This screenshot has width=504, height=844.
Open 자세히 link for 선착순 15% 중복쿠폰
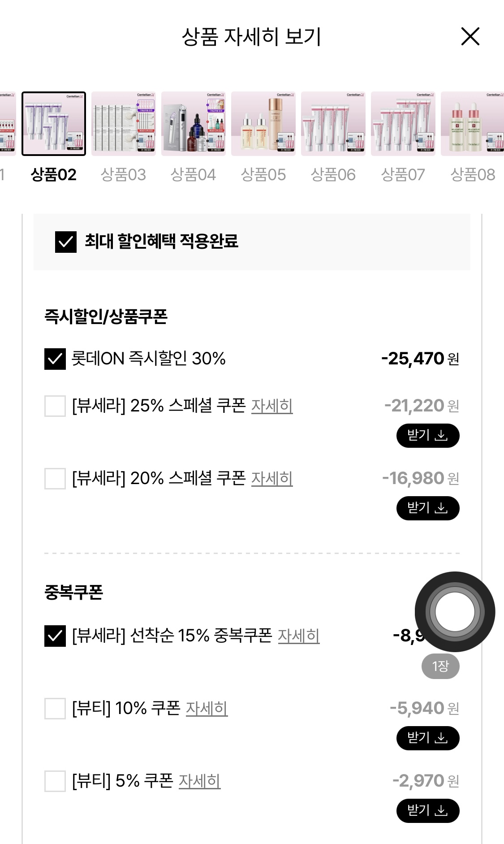click(299, 636)
